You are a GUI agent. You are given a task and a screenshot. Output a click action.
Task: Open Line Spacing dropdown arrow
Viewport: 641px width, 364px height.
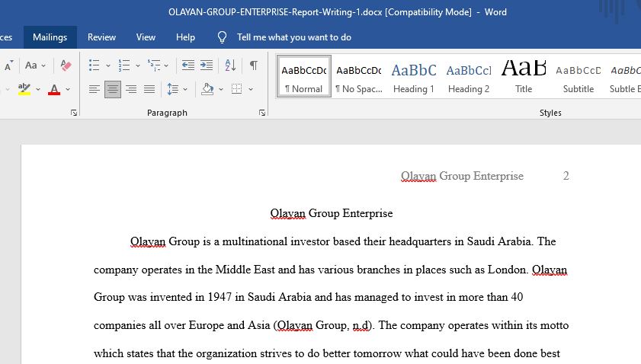(185, 89)
